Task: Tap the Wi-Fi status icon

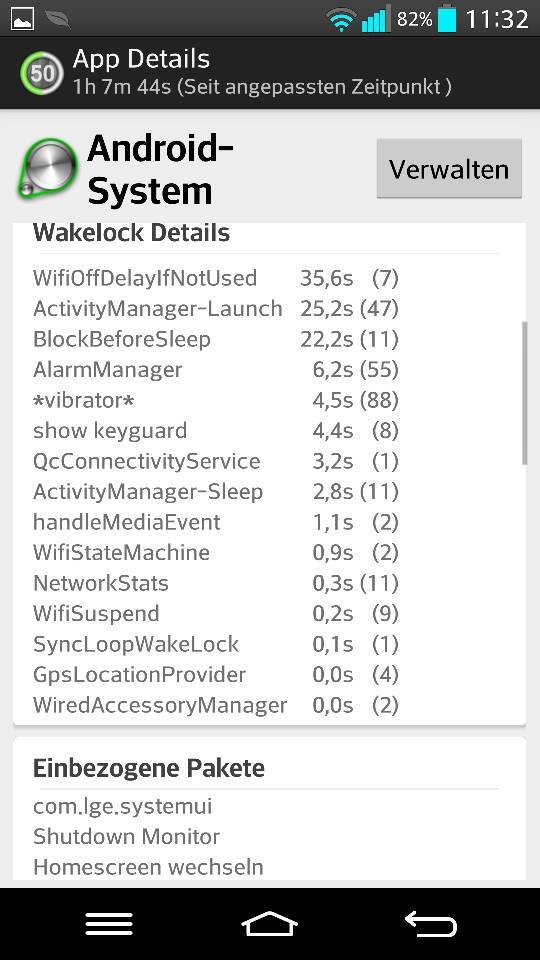Action: pyautogui.click(x=342, y=20)
